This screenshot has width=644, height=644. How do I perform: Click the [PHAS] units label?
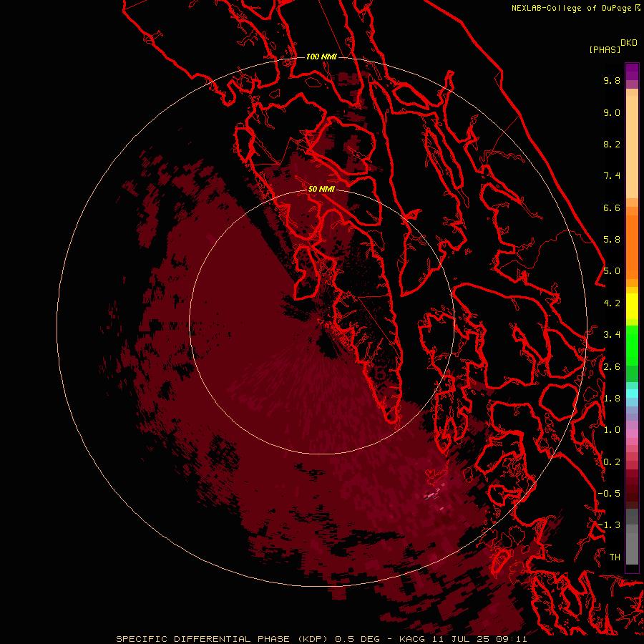[605, 49]
